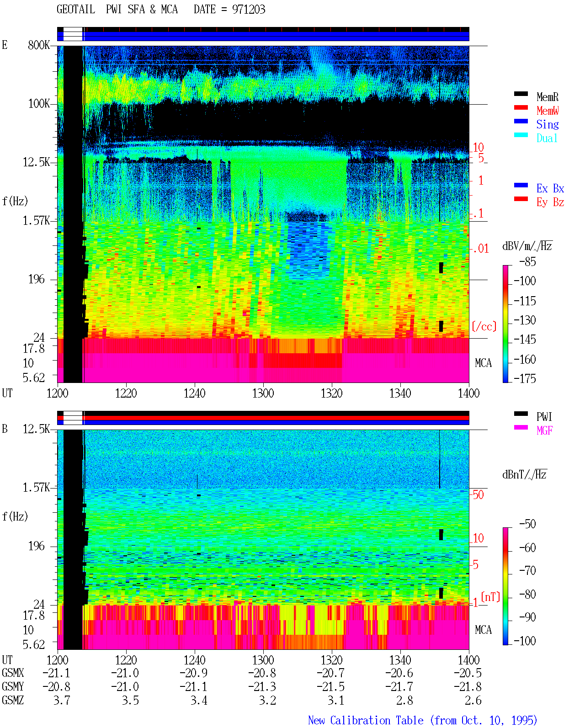Click the dBnT/√Hz unit label
Screen dimensions: 585x728
click(525, 474)
